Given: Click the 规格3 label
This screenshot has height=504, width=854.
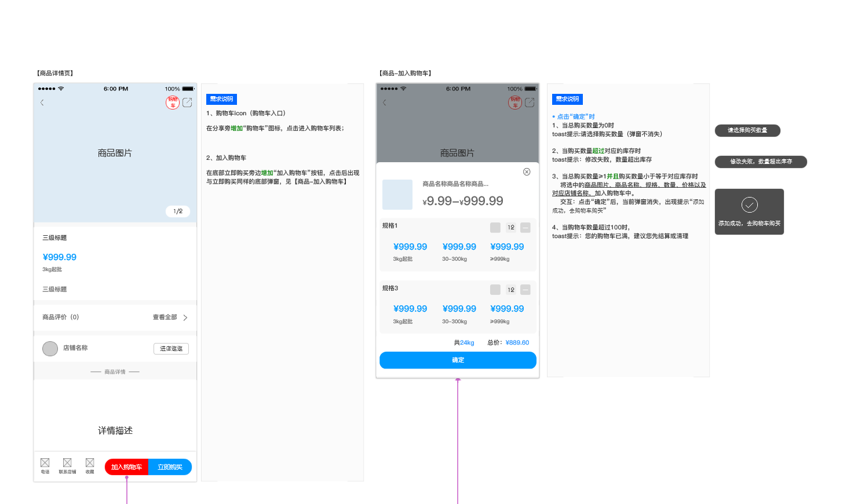Looking at the screenshot, I should [390, 288].
